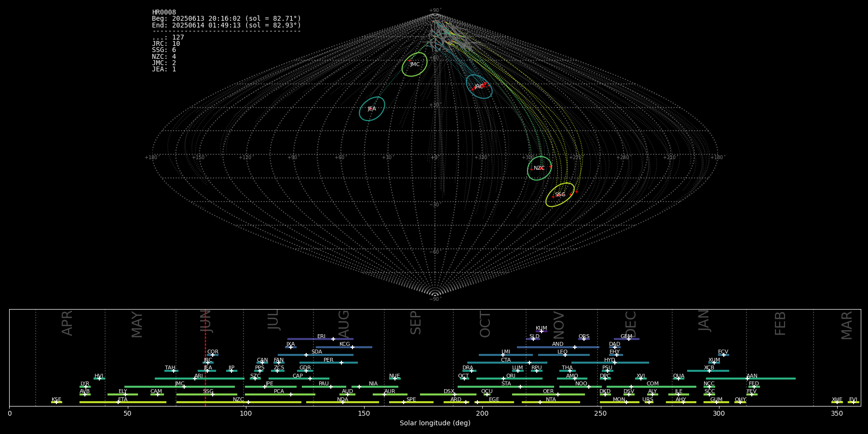Click the 'Solar longitude (deg)' axis label
This screenshot has width=868, height=434.
click(x=435, y=423)
